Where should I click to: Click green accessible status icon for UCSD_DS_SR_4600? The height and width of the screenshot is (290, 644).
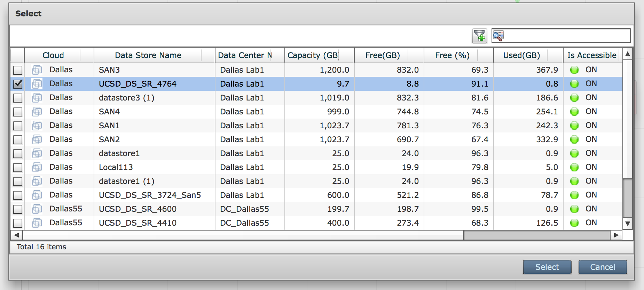tap(574, 209)
